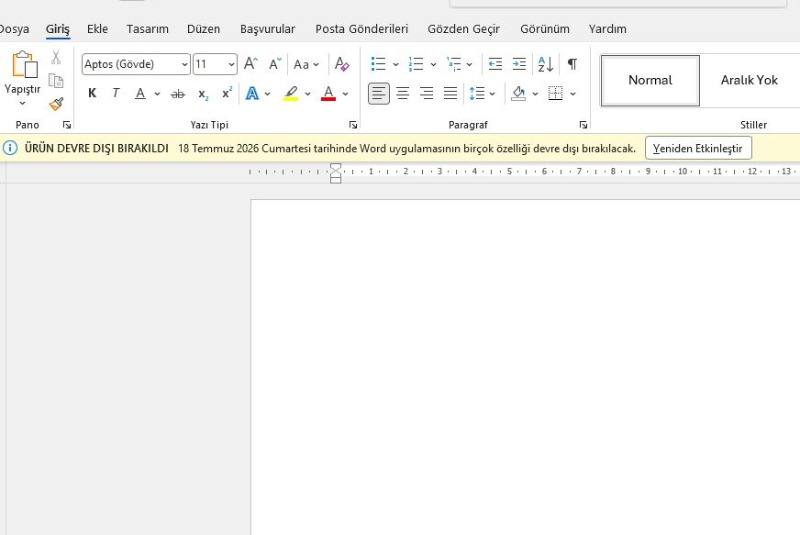The height and width of the screenshot is (535, 800).
Task: Open underline style dropdown arrow
Action: (x=157, y=94)
